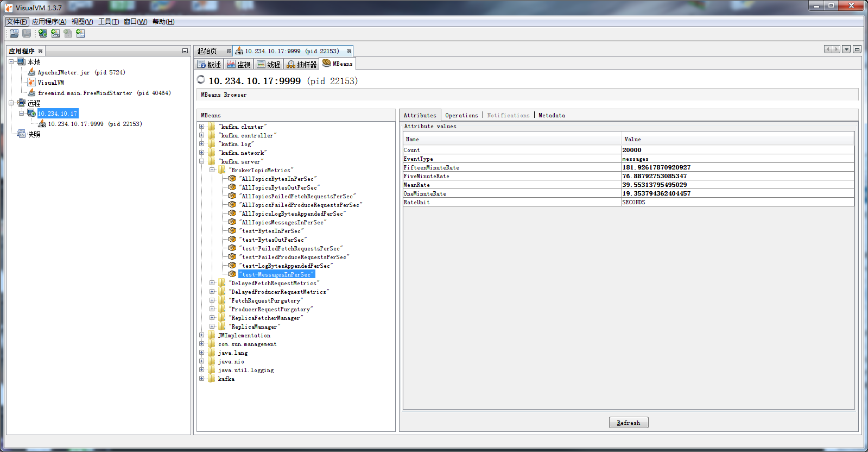Select the test-FailedFetchRequestsPerSec MBean icon
This screenshot has width=868, height=452.
tap(232, 248)
